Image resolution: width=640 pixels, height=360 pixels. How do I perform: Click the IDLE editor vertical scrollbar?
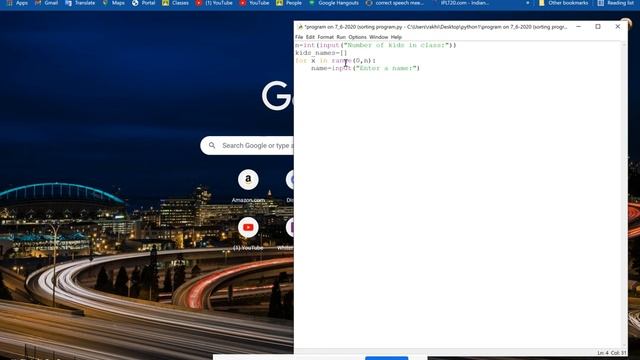click(624, 194)
